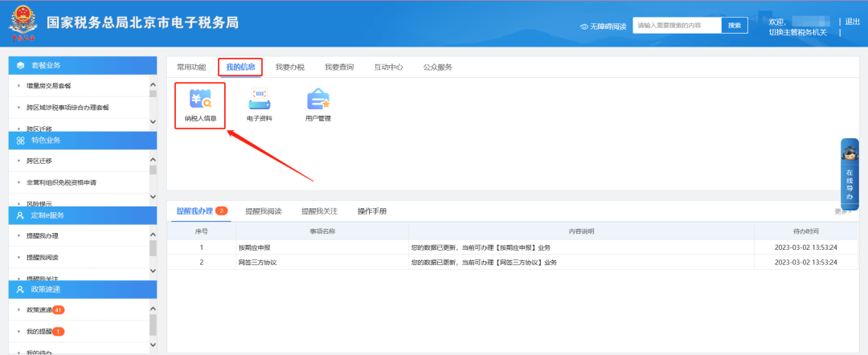This screenshot has width=868, height=355.
Task: Click the 内容说明 column header
Action: pyautogui.click(x=581, y=231)
